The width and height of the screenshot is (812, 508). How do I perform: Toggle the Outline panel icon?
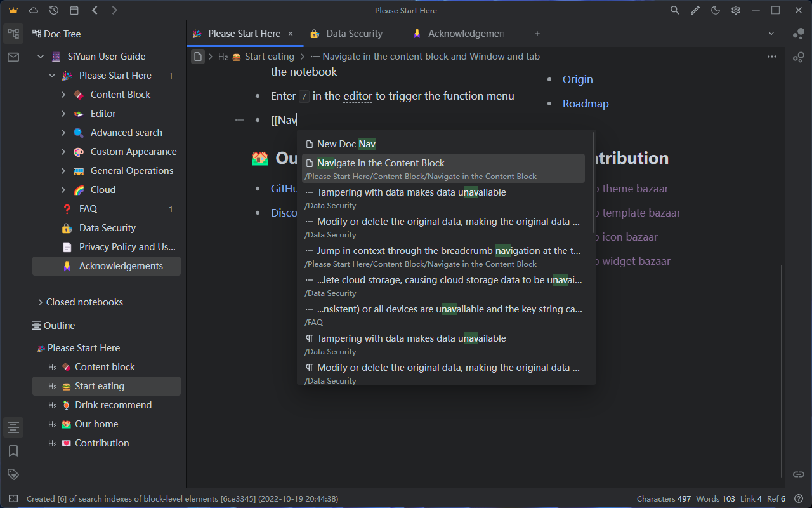(13, 427)
